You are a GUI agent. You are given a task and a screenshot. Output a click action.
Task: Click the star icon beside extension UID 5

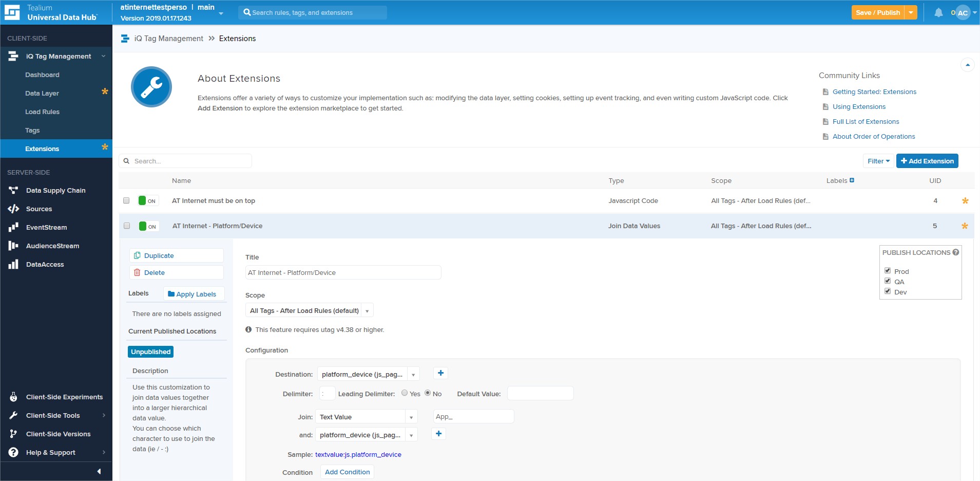coord(965,226)
